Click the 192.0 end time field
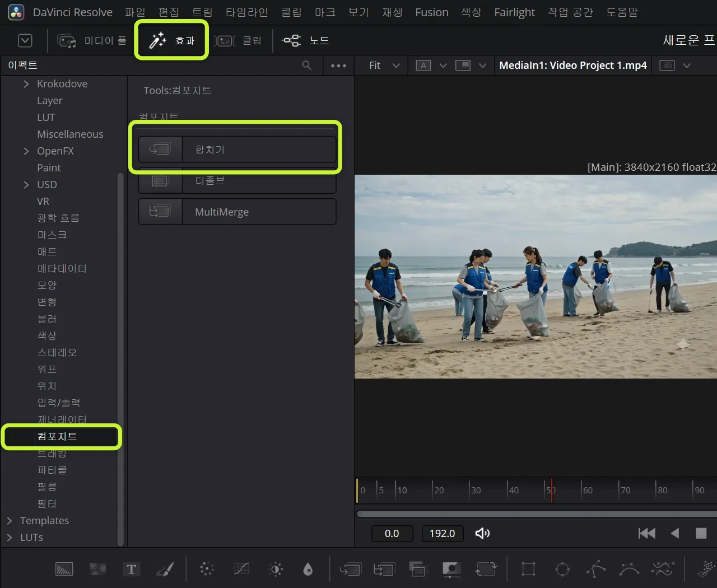 (442, 534)
